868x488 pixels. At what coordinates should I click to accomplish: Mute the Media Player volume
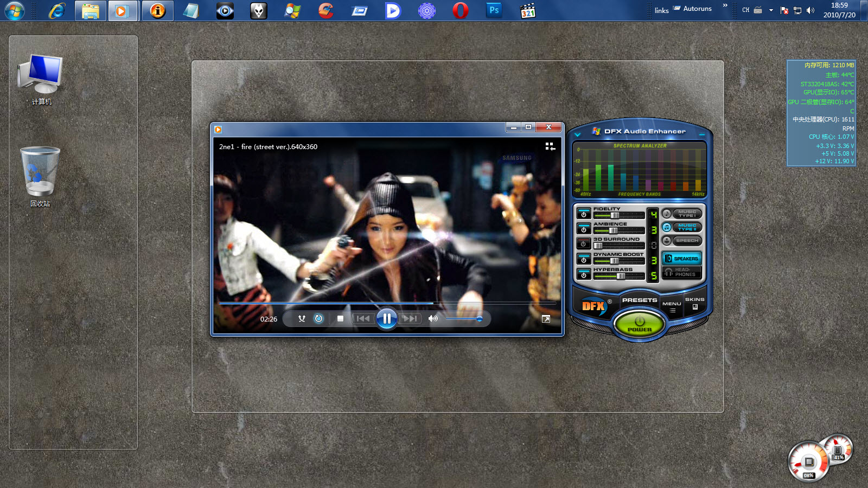pos(433,319)
